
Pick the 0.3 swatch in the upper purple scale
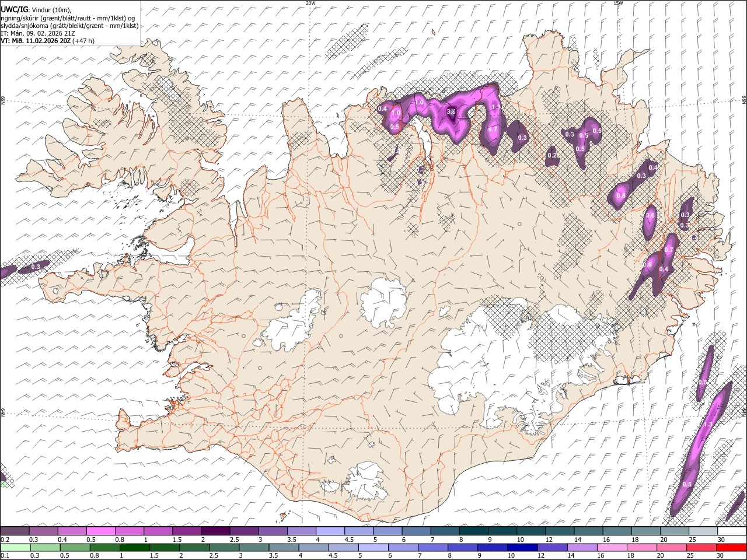click(x=43, y=531)
